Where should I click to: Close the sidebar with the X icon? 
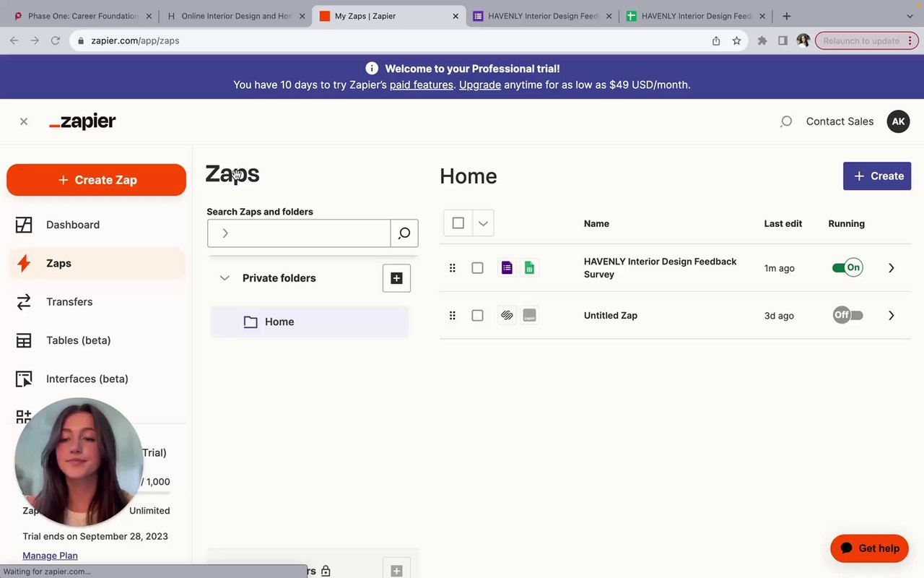24,121
